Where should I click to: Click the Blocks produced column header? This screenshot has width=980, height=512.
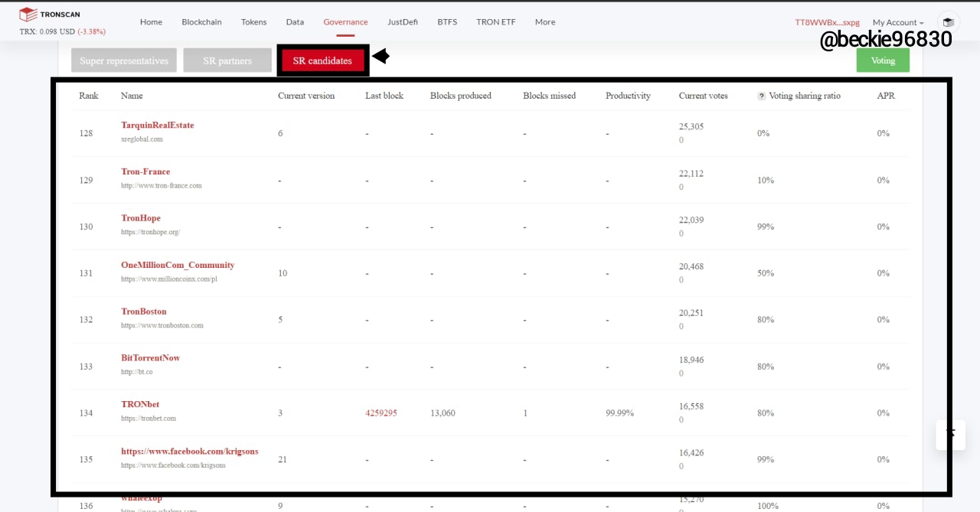[x=461, y=96]
